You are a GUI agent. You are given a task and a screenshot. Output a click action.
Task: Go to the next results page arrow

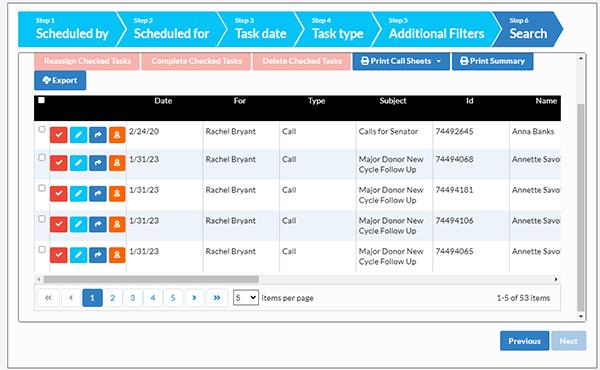[x=194, y=298]
